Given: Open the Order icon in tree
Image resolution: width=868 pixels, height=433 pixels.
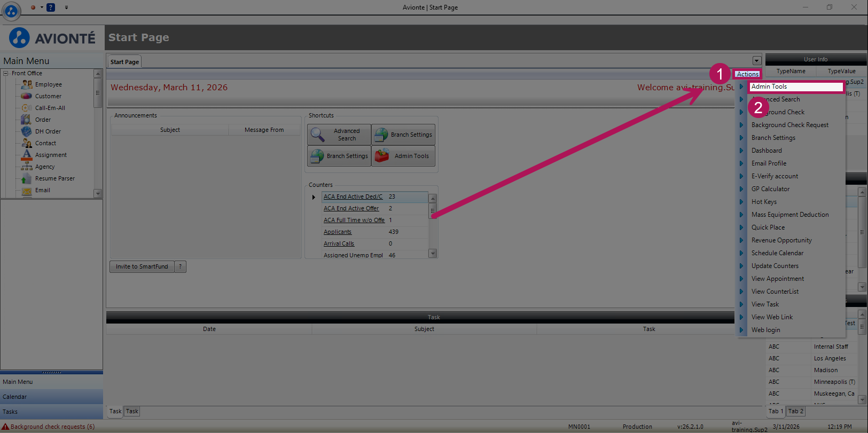Looking at the screenshot, I should [x=27, y=120].
